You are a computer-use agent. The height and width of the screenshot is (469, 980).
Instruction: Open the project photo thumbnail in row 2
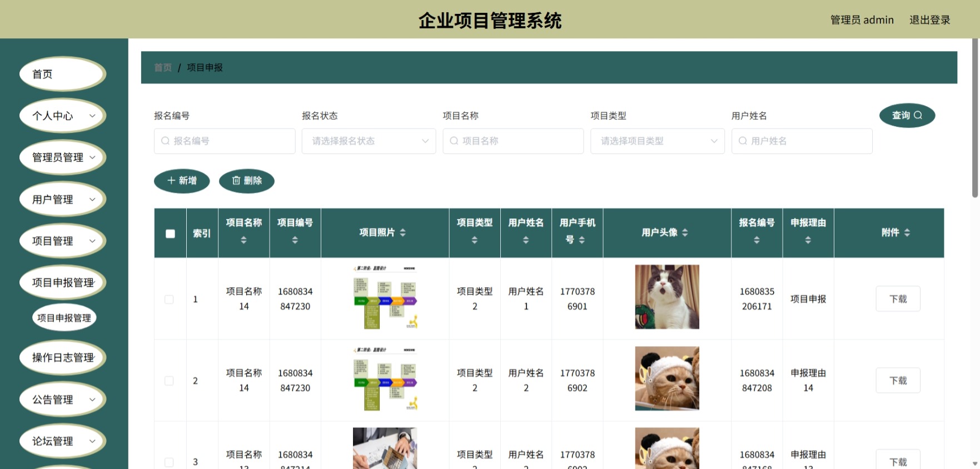[385, 378]
